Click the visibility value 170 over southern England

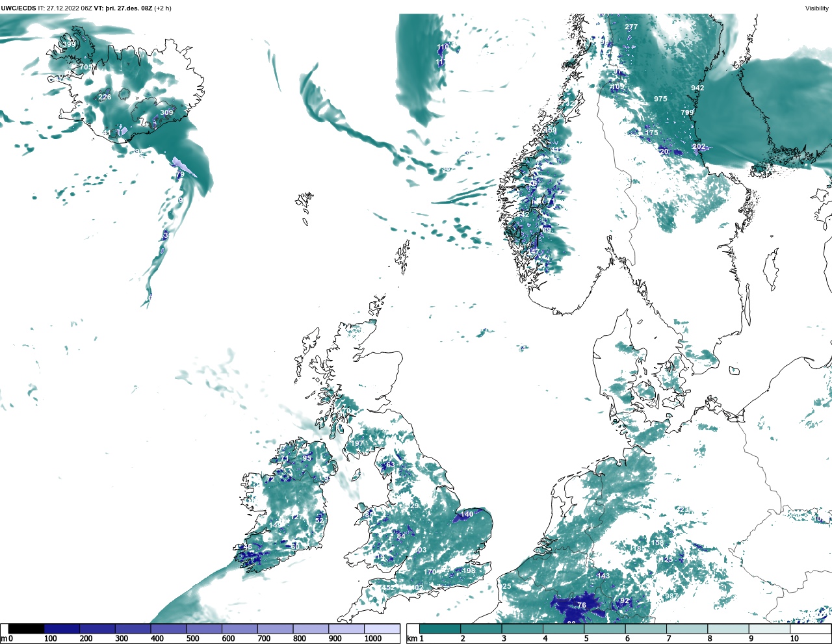(430, 572)
